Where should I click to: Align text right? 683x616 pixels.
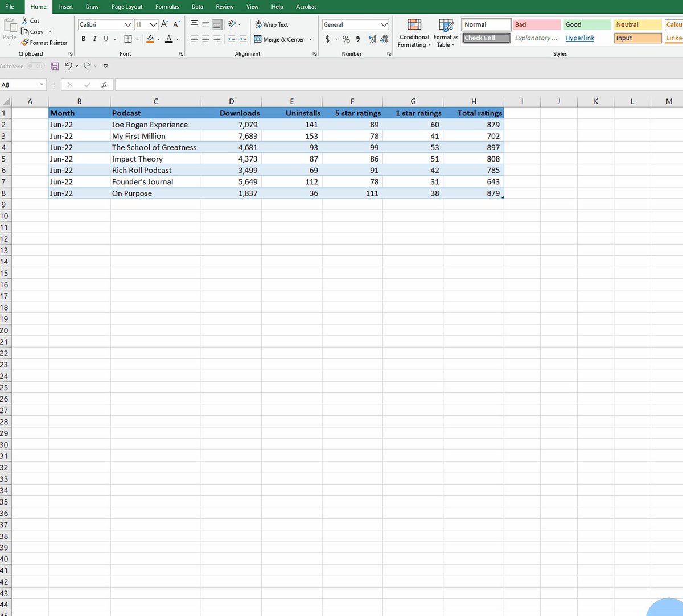click(217, 39)
